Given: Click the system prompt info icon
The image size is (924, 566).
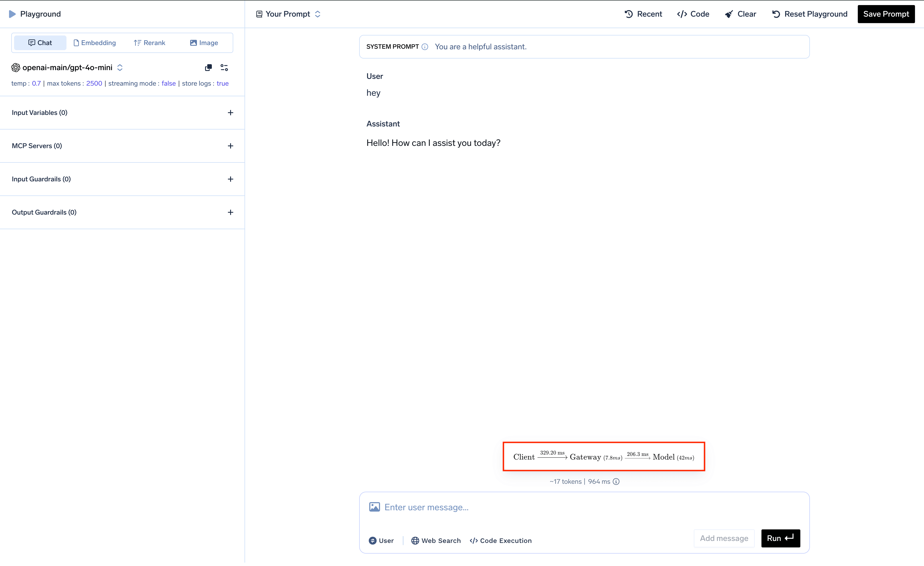Looking at the screenshot, I should (x=425, y=47).
